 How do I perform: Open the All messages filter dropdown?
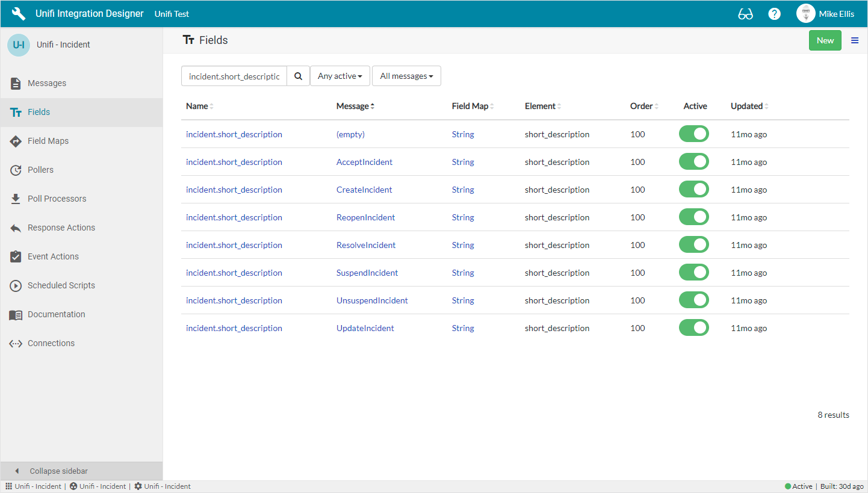coord(406,76)
